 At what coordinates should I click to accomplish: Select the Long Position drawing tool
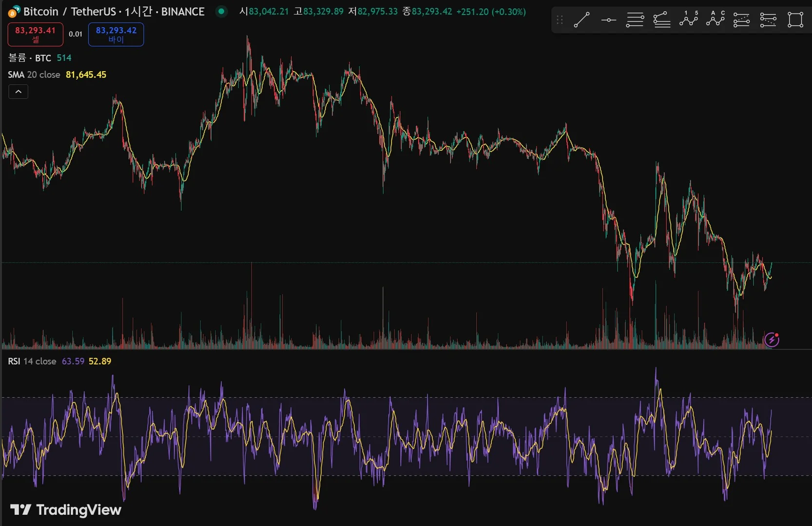click(x=741, y=20)
